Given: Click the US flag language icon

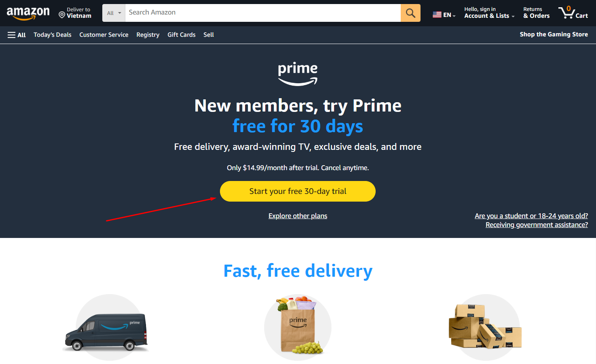Looking at the screenshot, I should point(437,15).
